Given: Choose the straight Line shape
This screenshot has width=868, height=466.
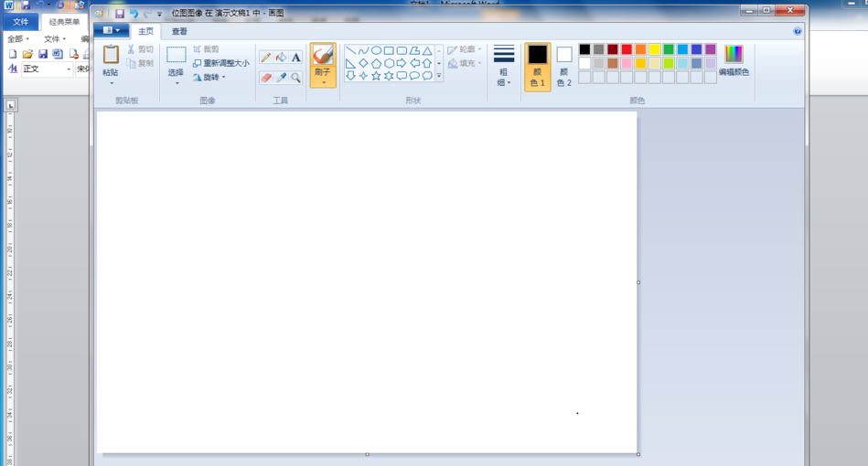Looking at the screenshot, I should tap(350, 50).
